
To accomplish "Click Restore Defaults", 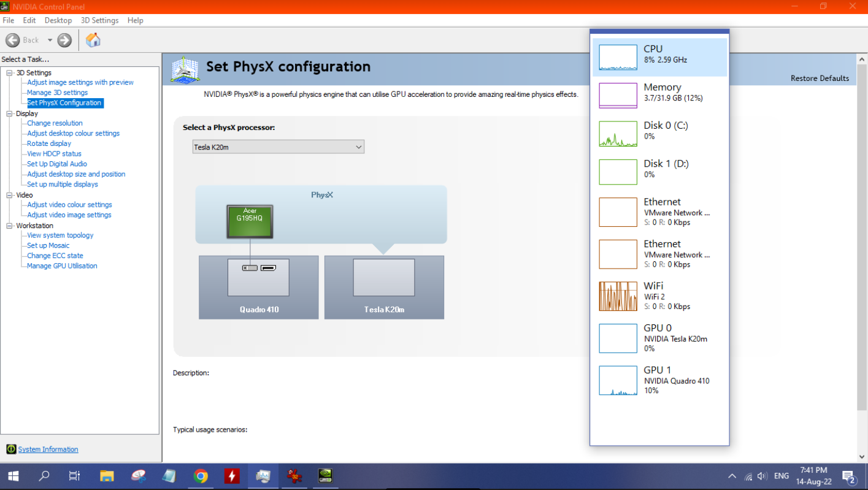I will [820, 78].
